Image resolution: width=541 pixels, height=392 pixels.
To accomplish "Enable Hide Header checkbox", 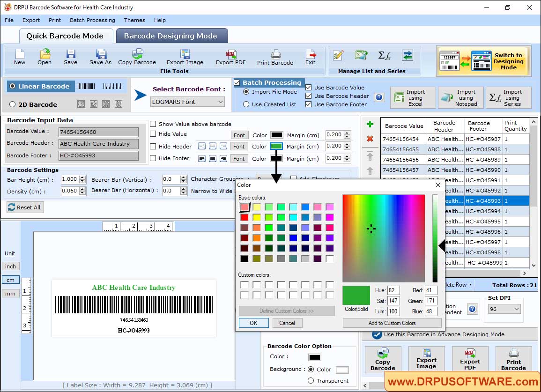I will coord(153,147).
